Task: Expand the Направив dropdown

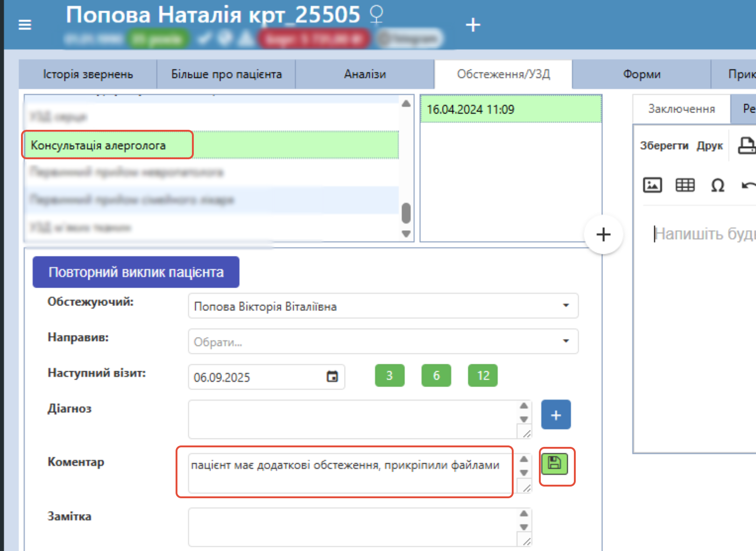Action: (x=566, y=341)
